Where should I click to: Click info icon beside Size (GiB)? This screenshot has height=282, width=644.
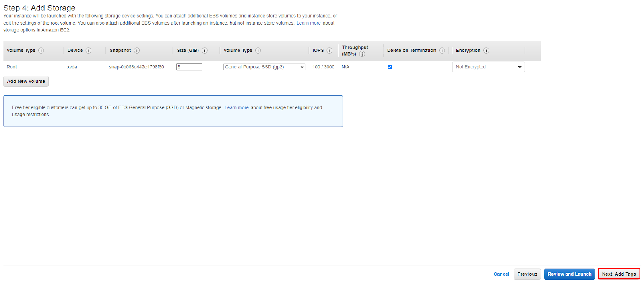204,51
